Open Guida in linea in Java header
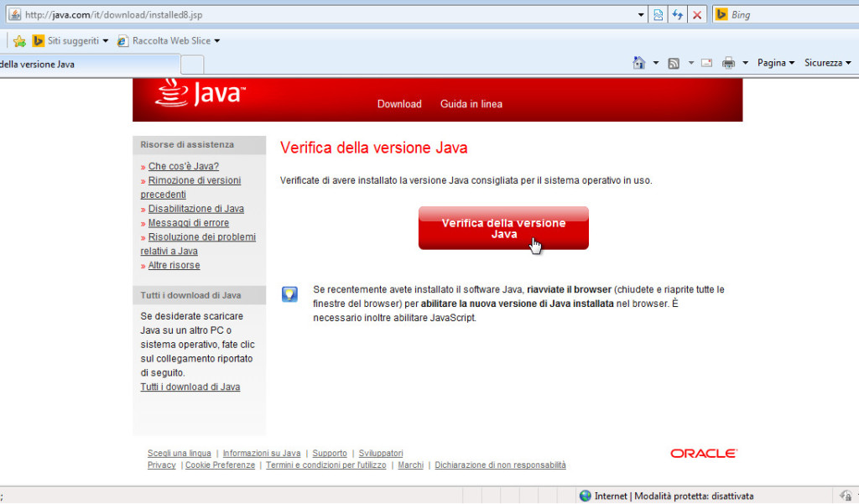859x504 pixels. (471, 104)
